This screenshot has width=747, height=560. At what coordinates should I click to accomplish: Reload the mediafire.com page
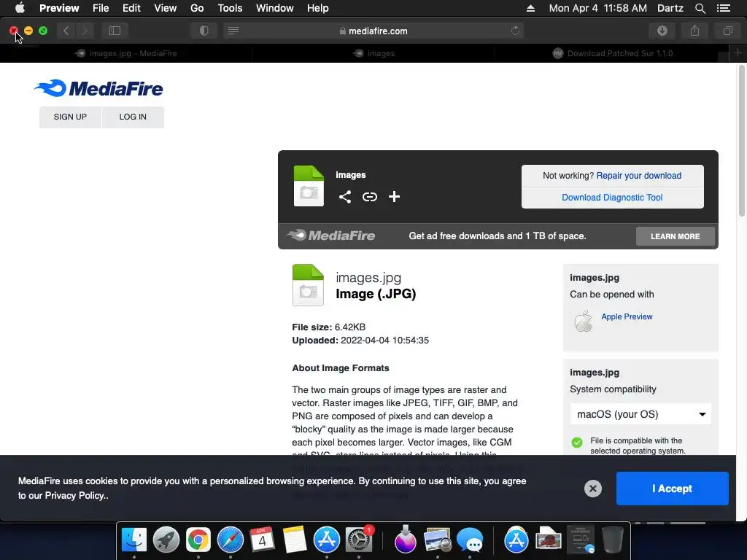click(515, 31)
